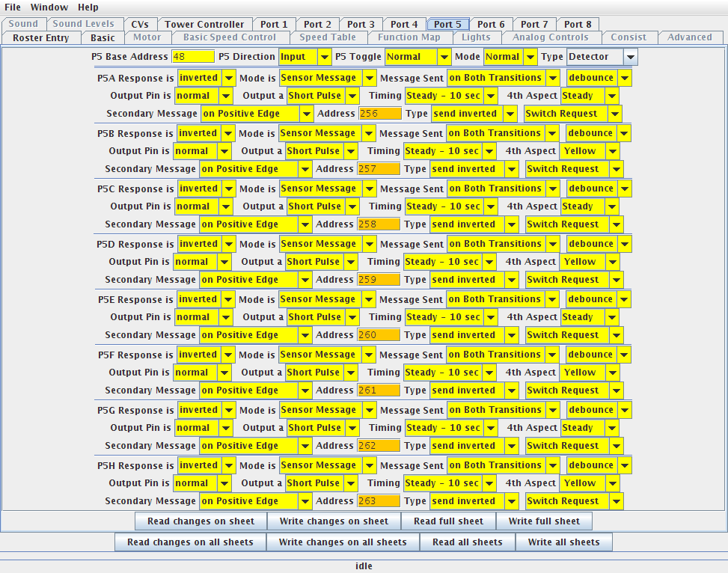Open the File menu
The image size is (728, 573).
click(x=13, y=7)
